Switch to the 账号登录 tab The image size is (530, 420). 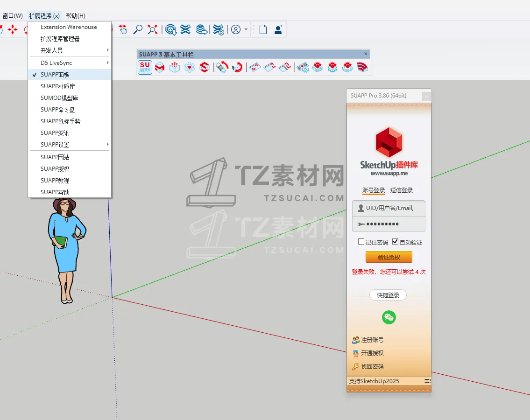(x=374, y=190)
